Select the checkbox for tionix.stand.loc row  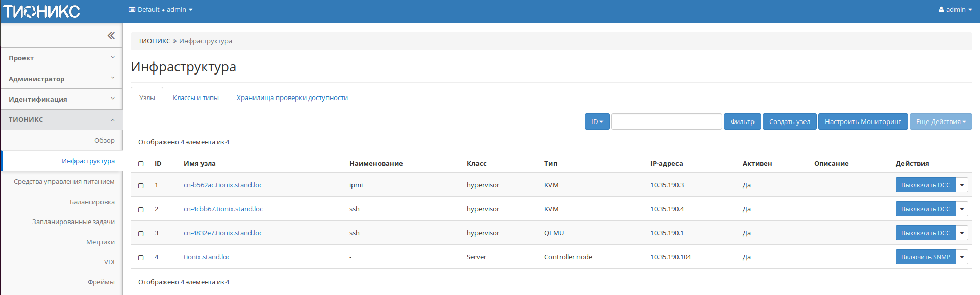tap(141, 258)
